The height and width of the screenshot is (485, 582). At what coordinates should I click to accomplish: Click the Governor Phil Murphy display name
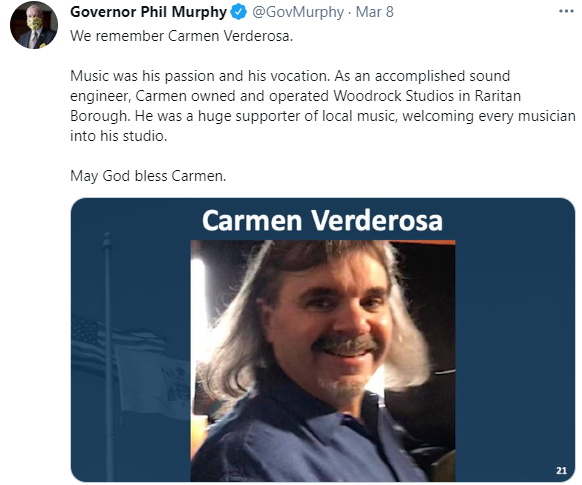pos(148,12)
